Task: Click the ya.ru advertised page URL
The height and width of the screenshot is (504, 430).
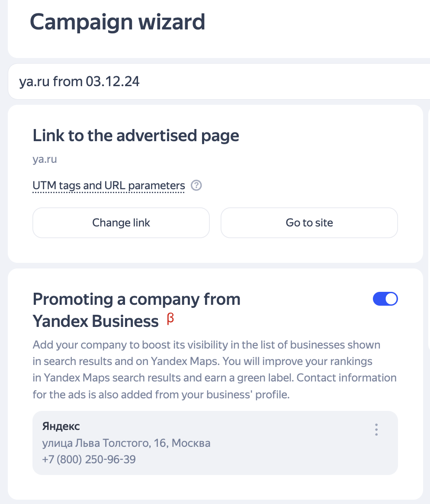Action: [x=45, y=159]
